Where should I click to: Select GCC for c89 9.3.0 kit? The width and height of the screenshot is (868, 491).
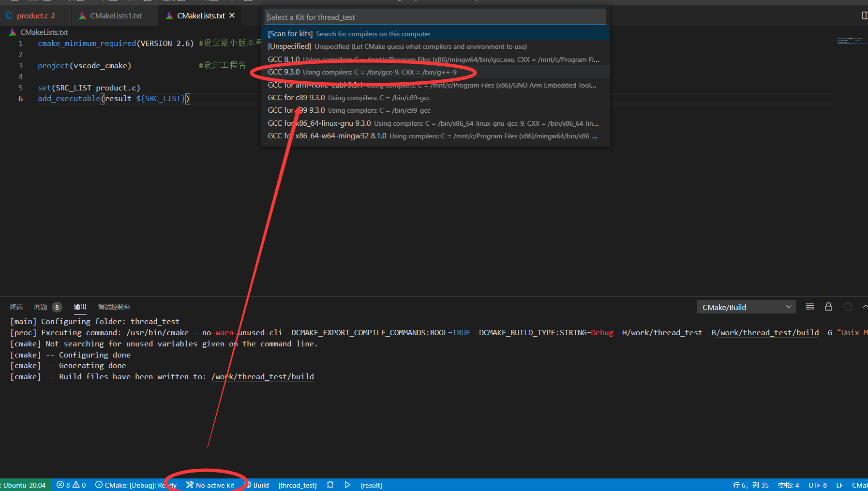click(x=349, y=97)
